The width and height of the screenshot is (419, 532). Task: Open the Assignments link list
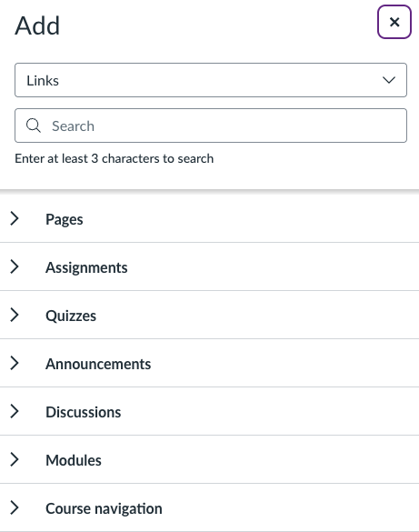point(209,266)
